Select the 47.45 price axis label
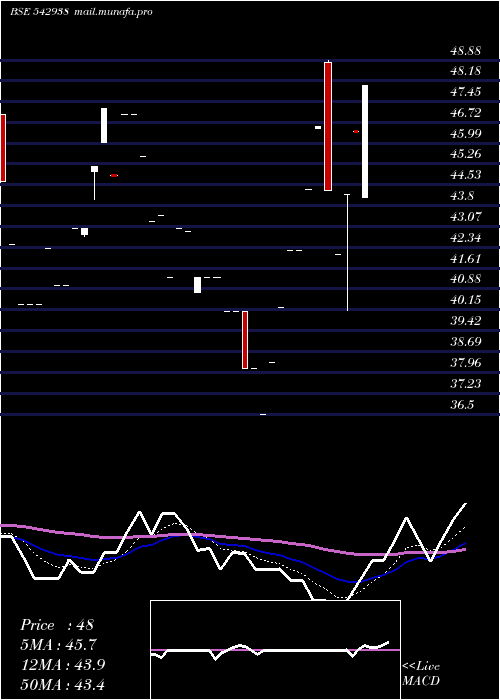 click(466, 92)
